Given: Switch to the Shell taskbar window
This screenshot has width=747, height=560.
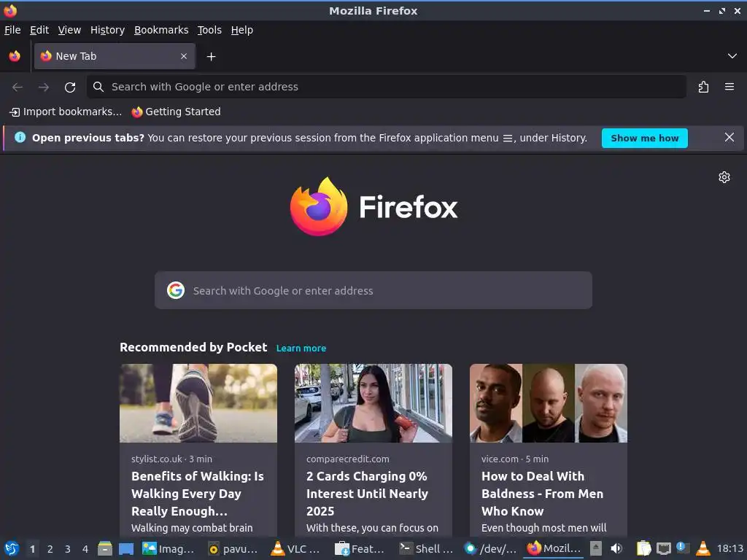Looking at the screenshot, I should tap(426, 549).
